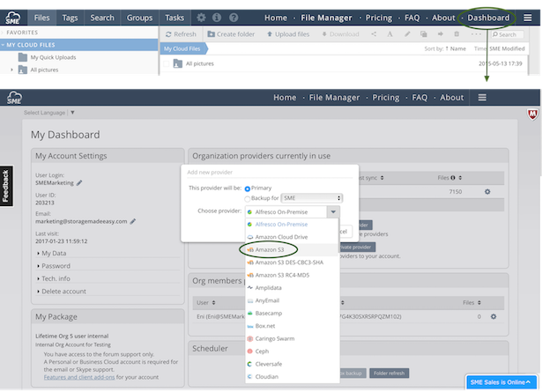Screen dimensions: 542x392
Task: Switch to the Tags tab
Action: 71,17
